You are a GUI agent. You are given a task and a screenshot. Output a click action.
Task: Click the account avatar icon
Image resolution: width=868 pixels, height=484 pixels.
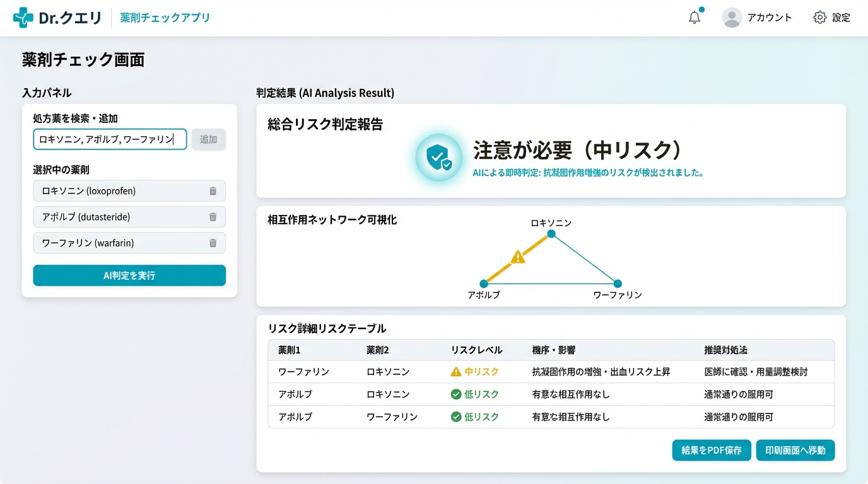[731, 17]
